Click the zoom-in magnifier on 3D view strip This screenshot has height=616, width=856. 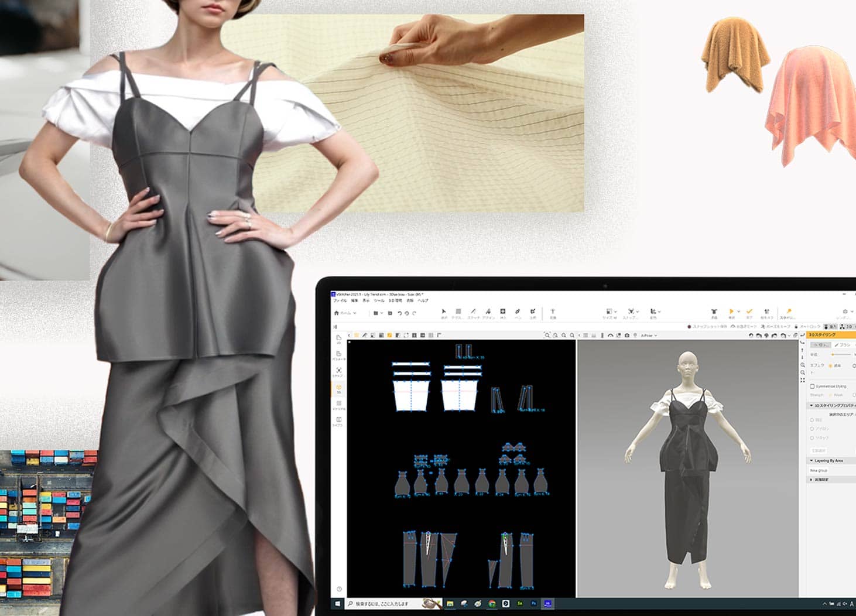coord(803,365)
